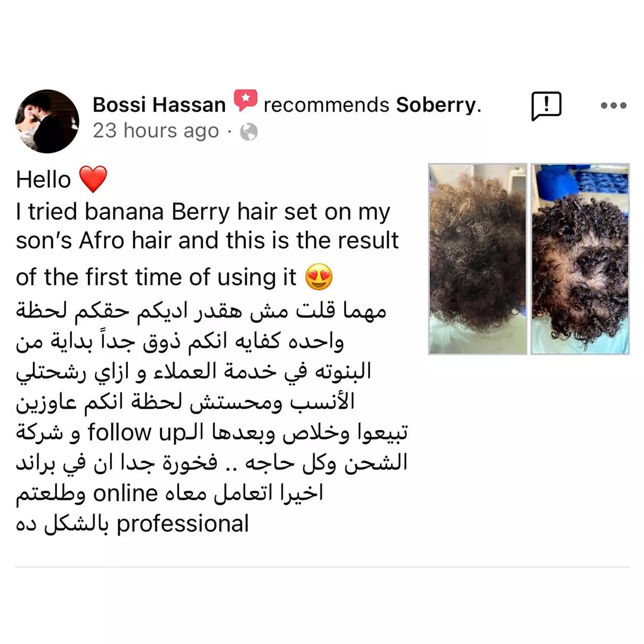
Task: Click the word 'recommends' in the header
Action: tap(326, 105)
